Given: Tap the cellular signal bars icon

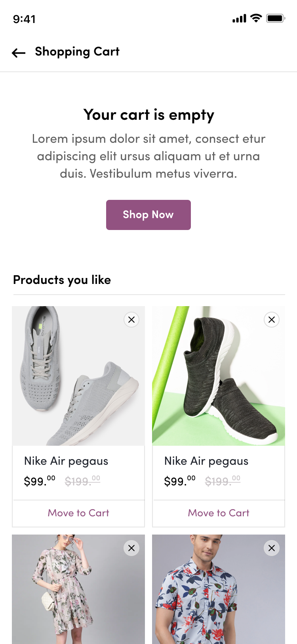Looking at the screenshot, I should coord(239,19).
